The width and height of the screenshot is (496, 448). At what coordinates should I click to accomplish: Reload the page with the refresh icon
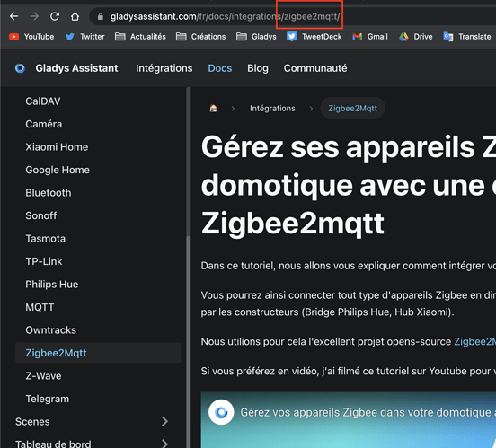(55, 16)
